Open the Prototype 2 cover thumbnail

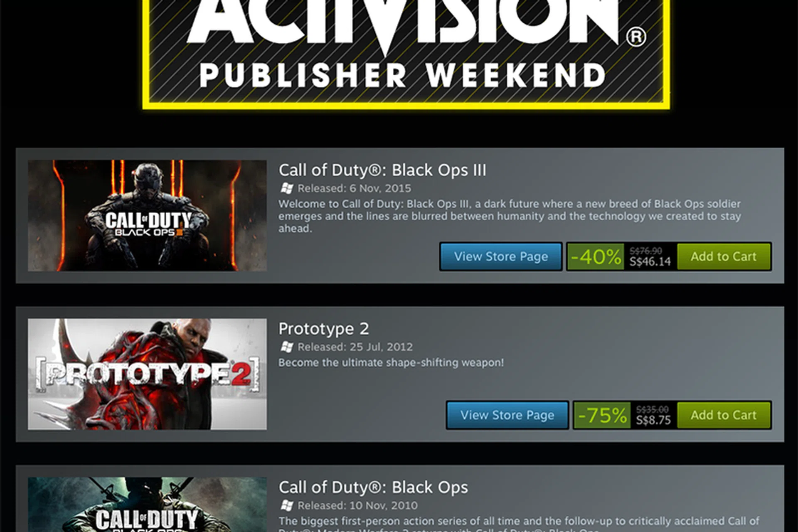tap(147, 374)
